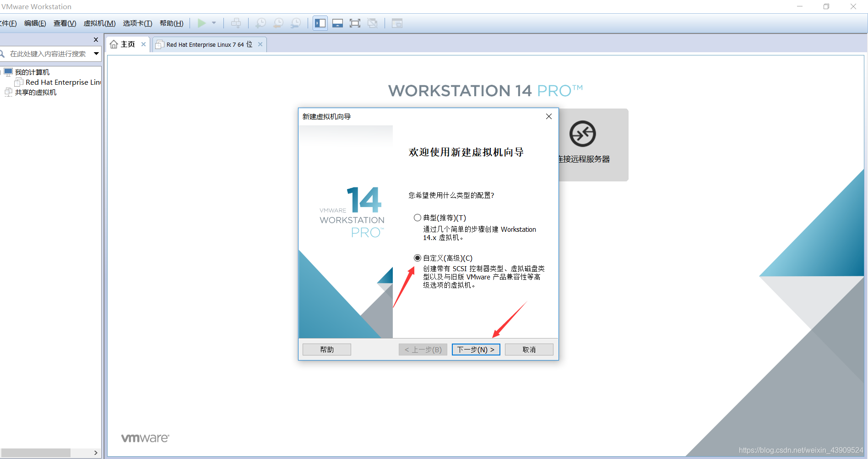Restore down the VMware window

coord(826,6)
